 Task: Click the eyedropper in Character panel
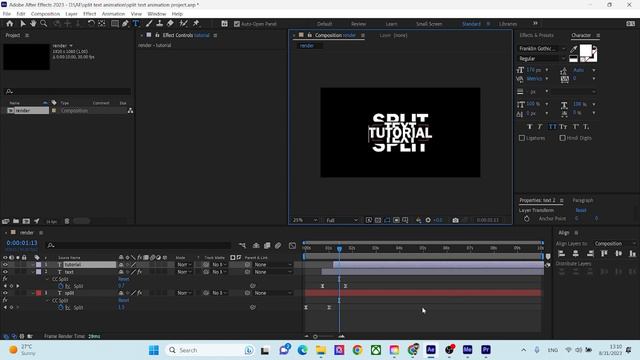[x=573, y=49]
